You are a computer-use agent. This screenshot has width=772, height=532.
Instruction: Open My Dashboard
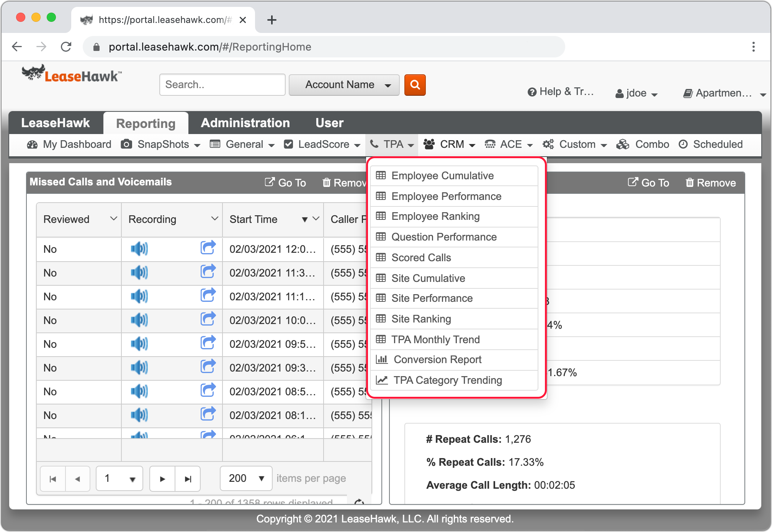69,144
